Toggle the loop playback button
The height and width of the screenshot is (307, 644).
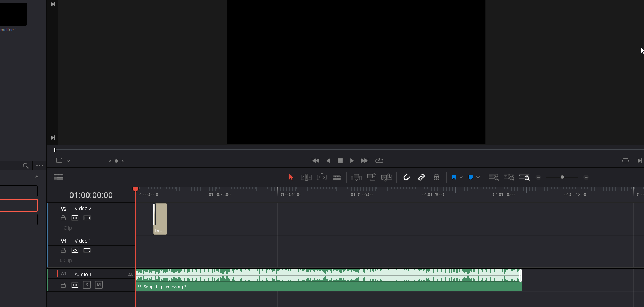pos(379,161)
